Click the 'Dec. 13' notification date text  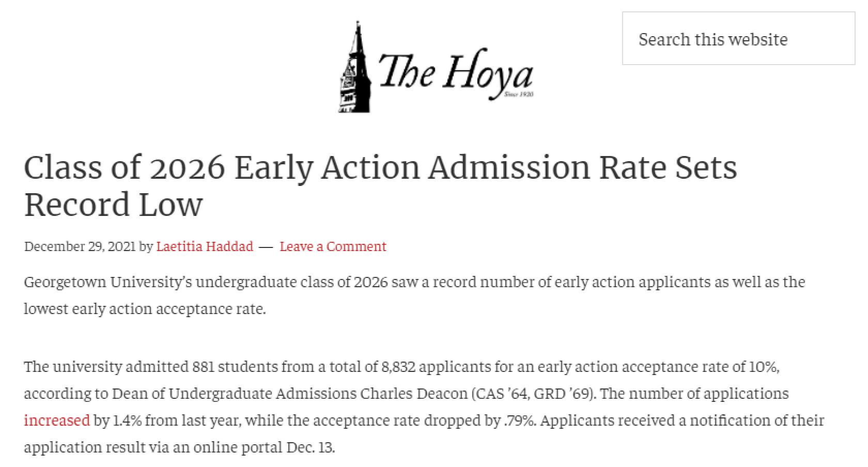[x=309, y=447]
